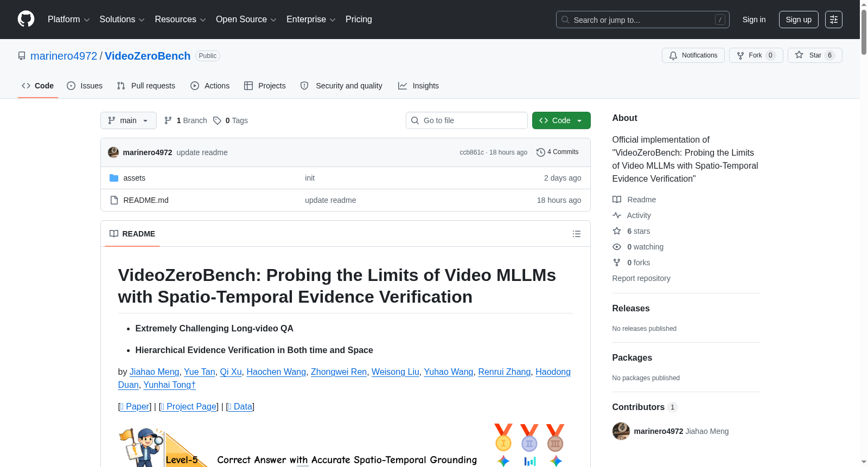868x467 pixels.
Task: Open the README.md file link
Action: [146, 200]
